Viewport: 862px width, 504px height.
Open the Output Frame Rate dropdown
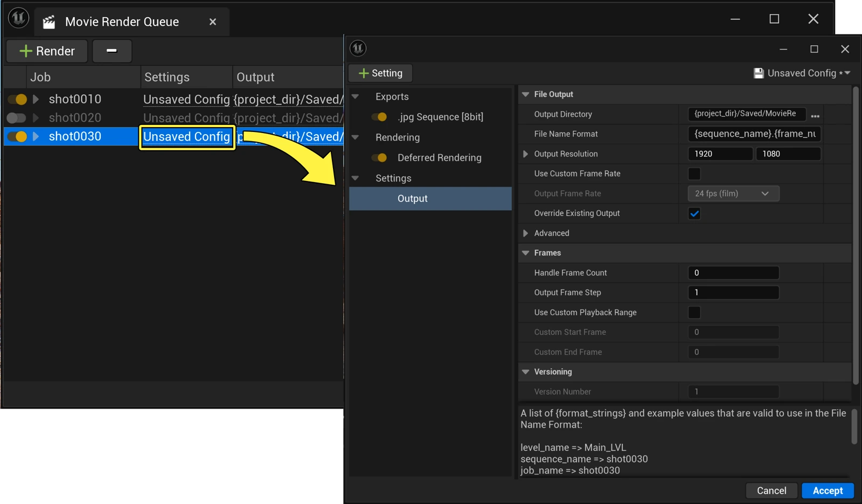pyautogui.click(x=733, y=194)
